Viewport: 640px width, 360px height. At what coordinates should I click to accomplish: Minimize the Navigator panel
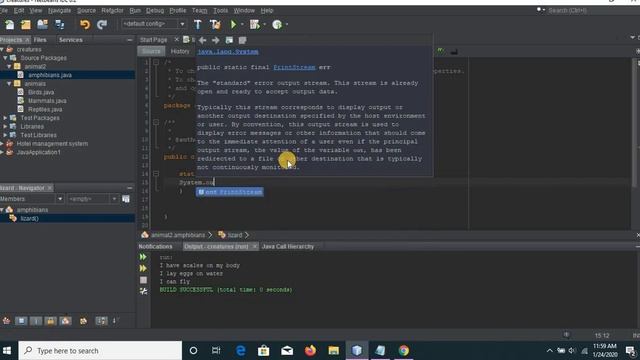click(x=129, y=188)
